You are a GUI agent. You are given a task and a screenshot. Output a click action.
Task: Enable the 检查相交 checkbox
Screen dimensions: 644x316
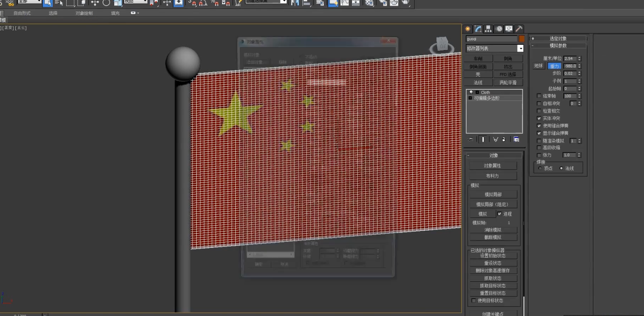coord(539,111)
